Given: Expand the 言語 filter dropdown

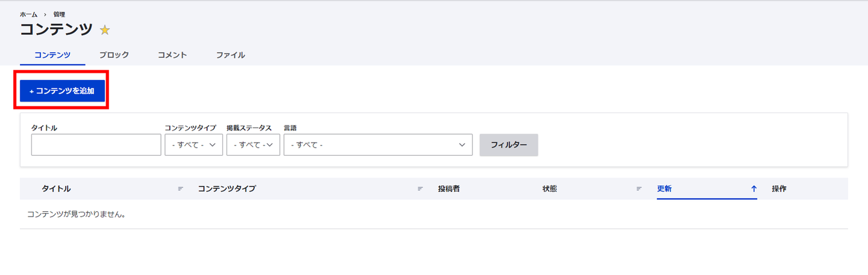Looking at the screenshot, I should 378,145.
